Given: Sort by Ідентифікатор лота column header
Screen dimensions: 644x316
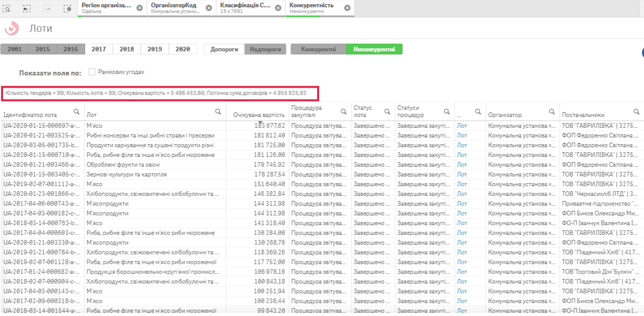Looking at the screenshot, I should (30, 115).
